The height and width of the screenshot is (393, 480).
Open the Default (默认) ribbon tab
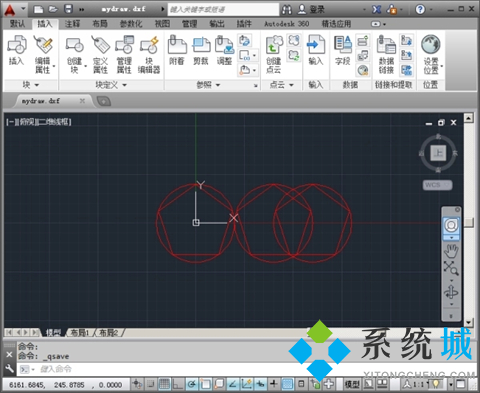point(17,24)
